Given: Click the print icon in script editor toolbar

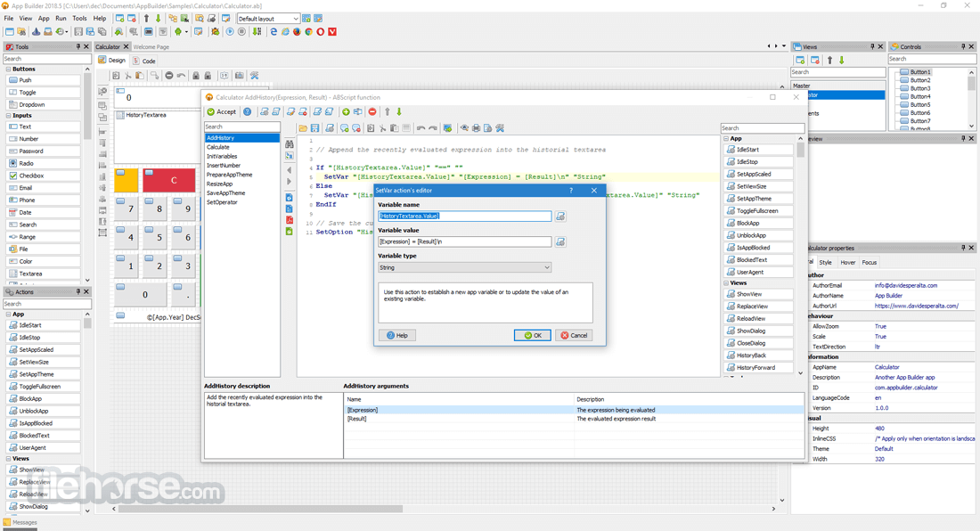Looking at the screenshot, I should [477, 128].
